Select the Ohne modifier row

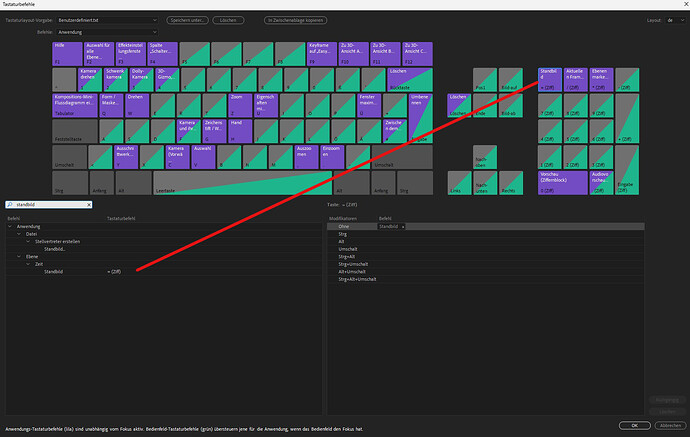(486, 227)
